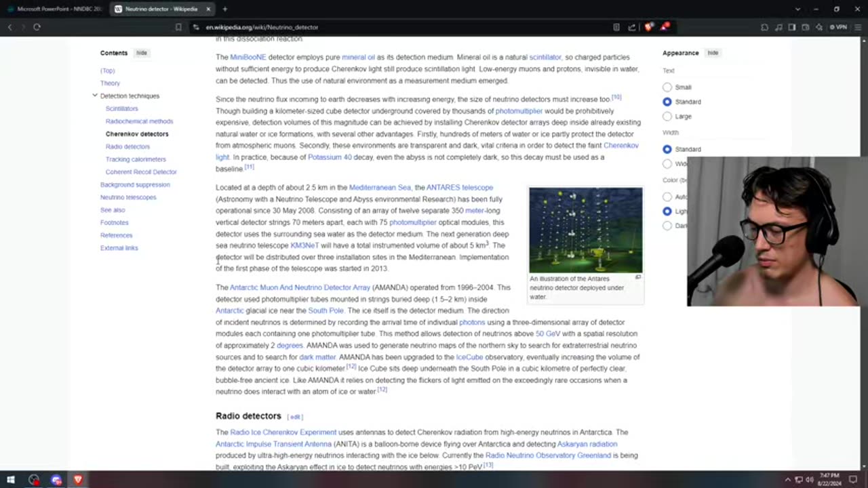Select Light color theme radio

click(x=667, y=211)
